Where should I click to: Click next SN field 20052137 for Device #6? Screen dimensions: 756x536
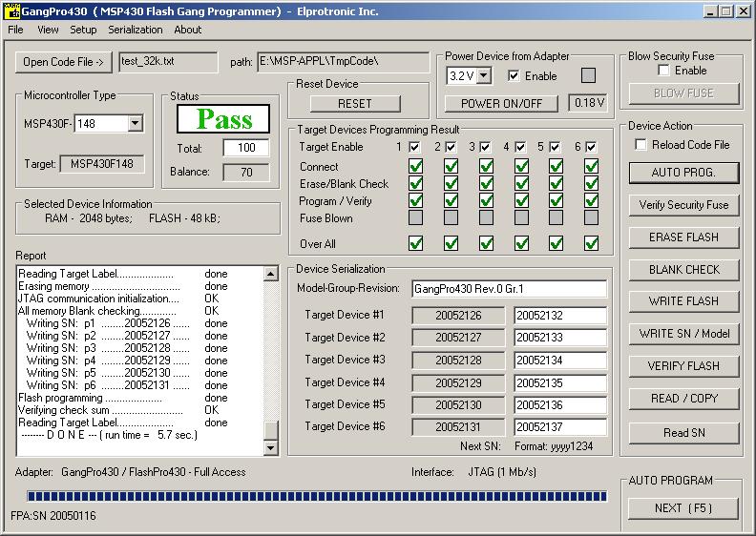click(x=560, y=426)
